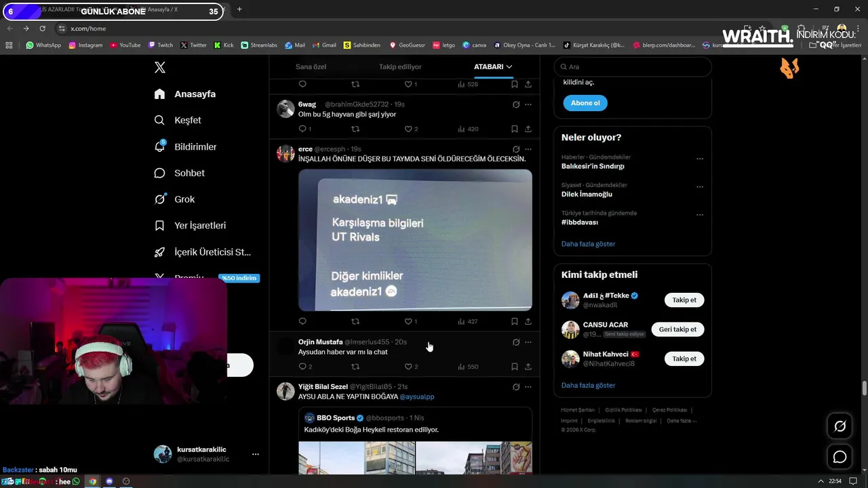This screenshot has width=868, height=488.
Task: Open GeoGuessr bookmark
Action: coord(407,45)
